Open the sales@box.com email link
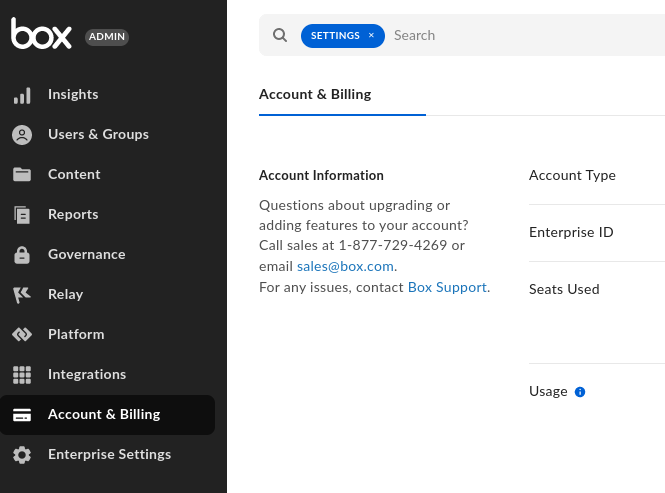Screen dimensions: 665x493 (345, 266)
